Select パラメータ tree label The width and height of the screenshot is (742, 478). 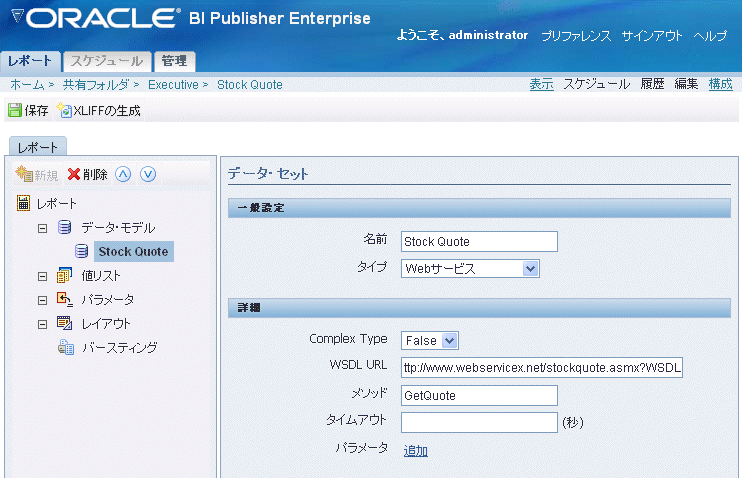point(108,300)
